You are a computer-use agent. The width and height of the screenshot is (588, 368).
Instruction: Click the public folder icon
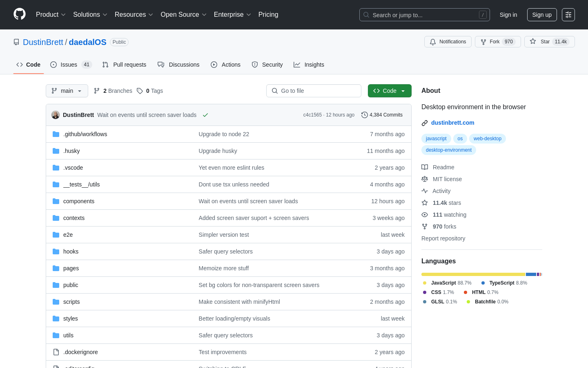56,285
